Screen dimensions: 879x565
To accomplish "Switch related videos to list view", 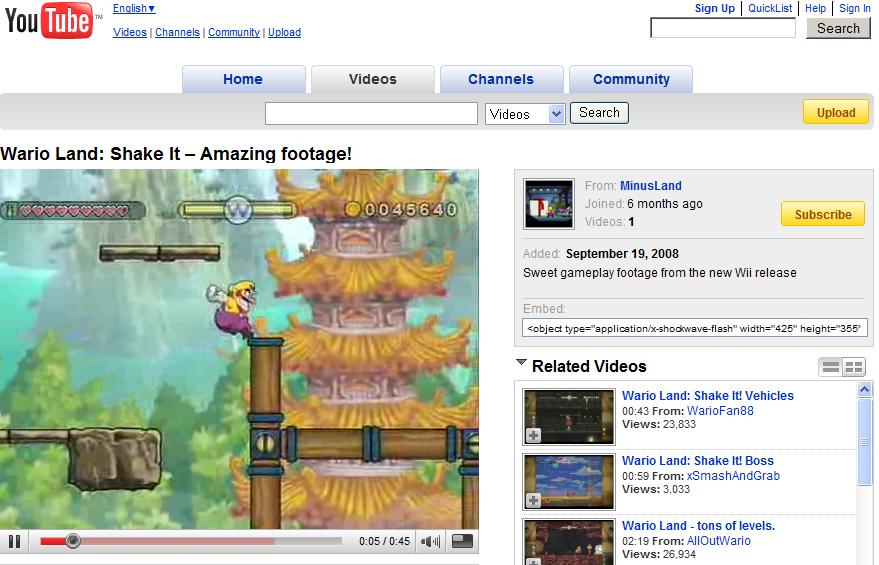I will click(x=830, y=367).
